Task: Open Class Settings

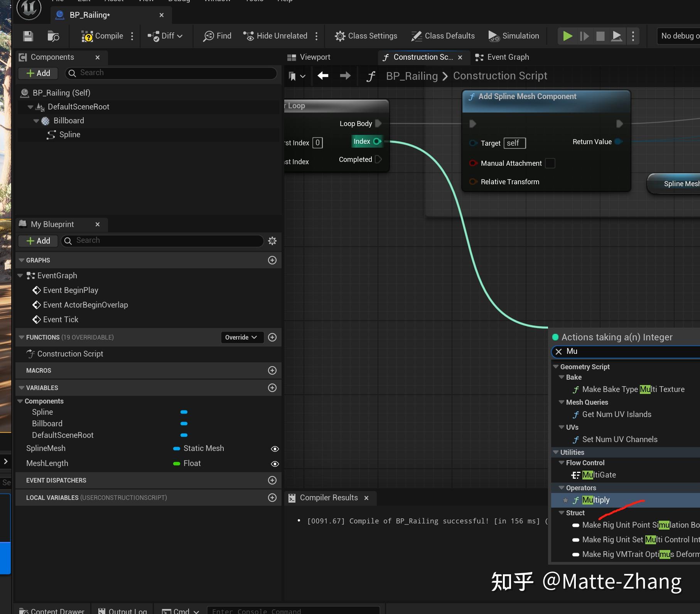Action: (x=366, y=36)
